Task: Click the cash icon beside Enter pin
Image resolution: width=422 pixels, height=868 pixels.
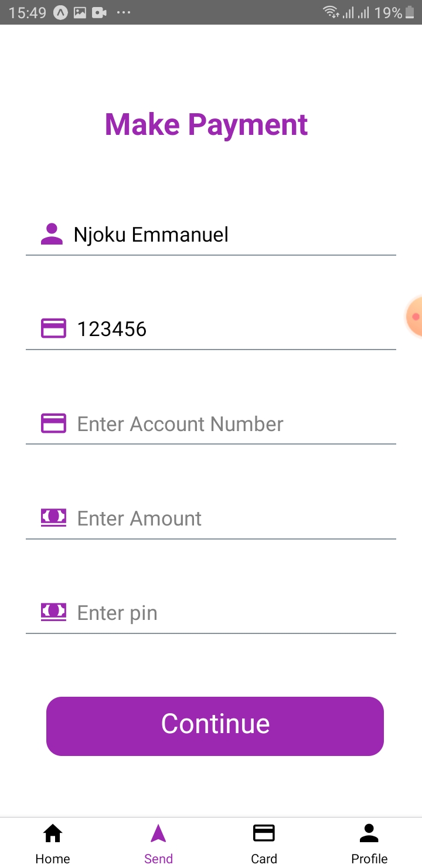Action: tap(53, 612)
